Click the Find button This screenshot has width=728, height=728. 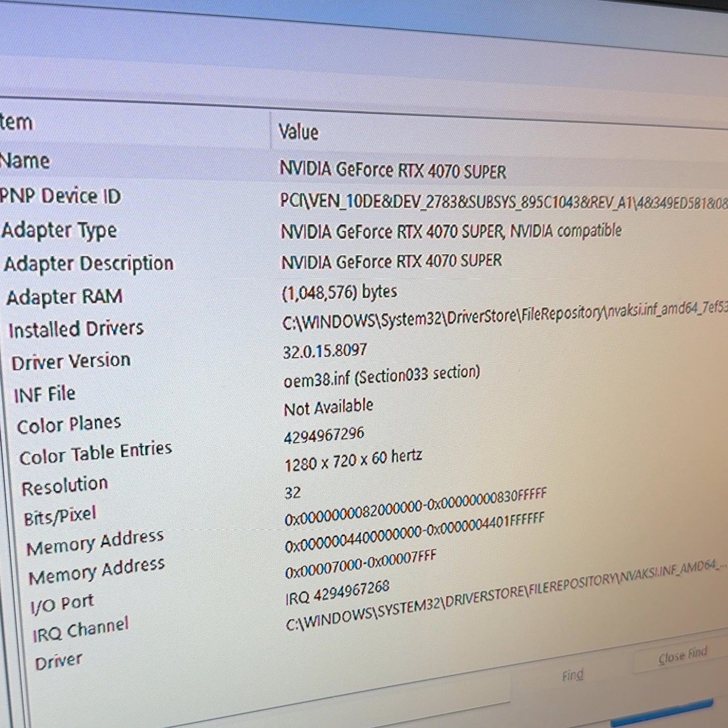[572, 675]
